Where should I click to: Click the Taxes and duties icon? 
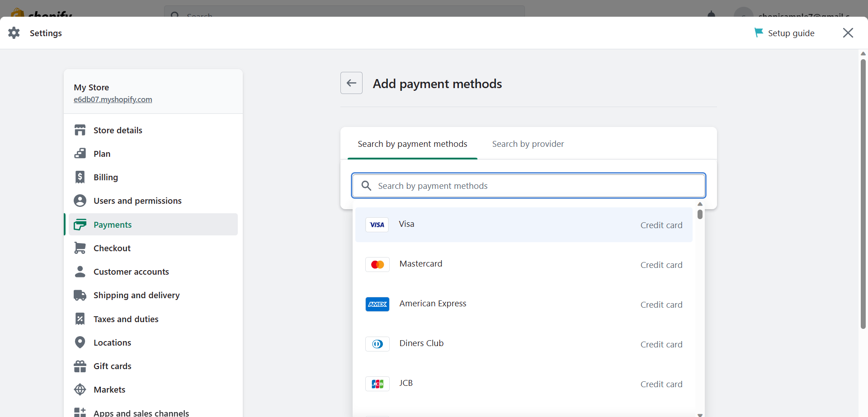coord(80,319)
